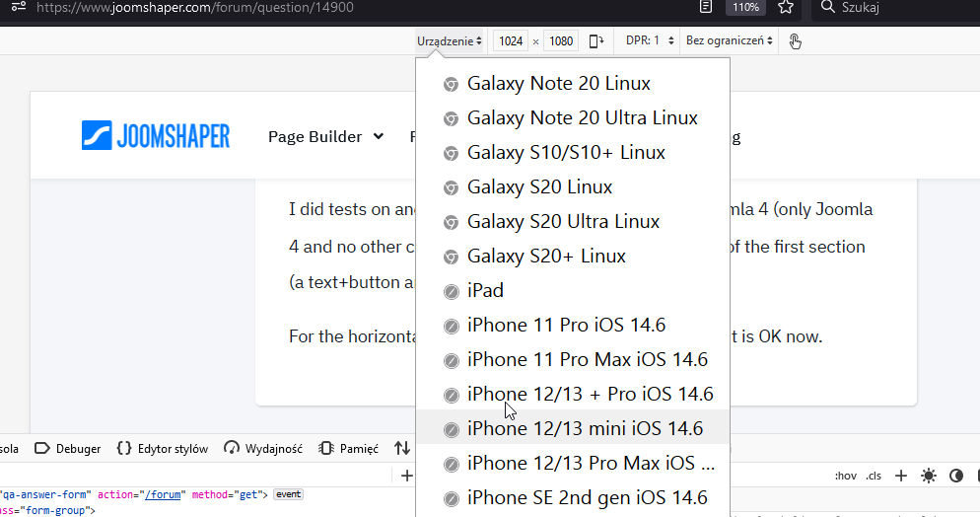The width and height of the screenshot is (980, 517).
Task: Click the 110% zoom level indicator
Action: (745, 8)
